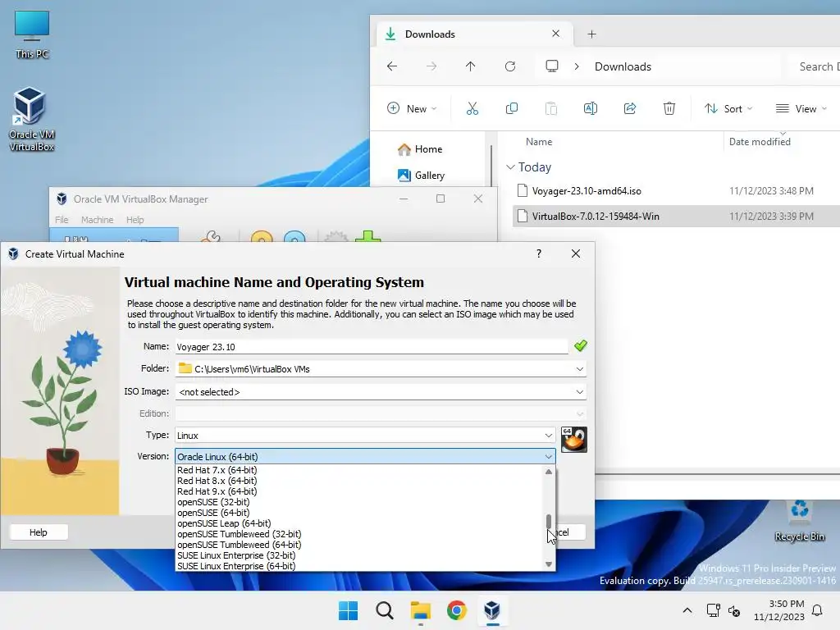This screenshot has height=630, width=840.
Task: Click the Copy icon in explorer toolbar
Action: [x=512, y=109]
